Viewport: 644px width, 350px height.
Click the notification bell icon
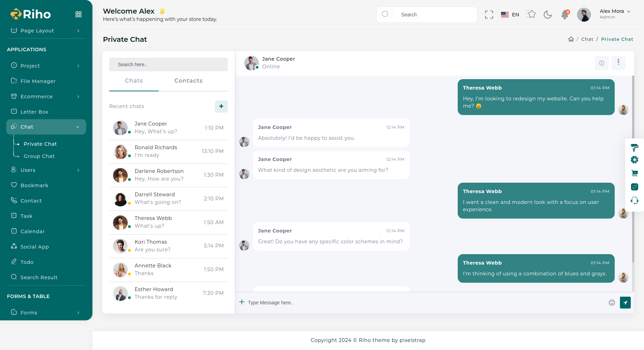(x=564, y=15)
